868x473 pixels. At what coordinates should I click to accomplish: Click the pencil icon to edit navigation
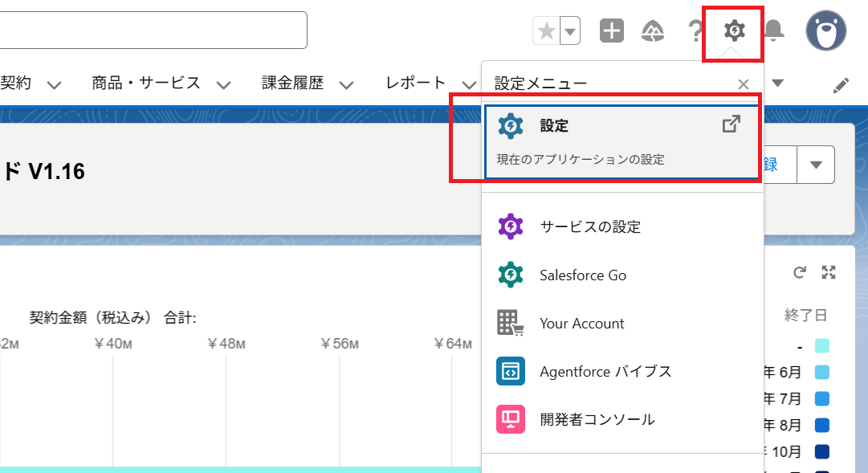pyautogui.click(x=841, y=84)
